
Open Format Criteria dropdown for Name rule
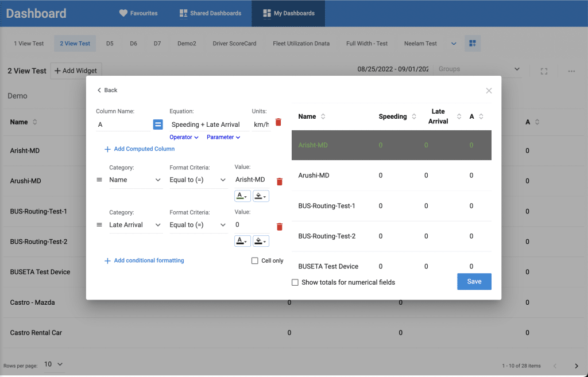point(198,180)
